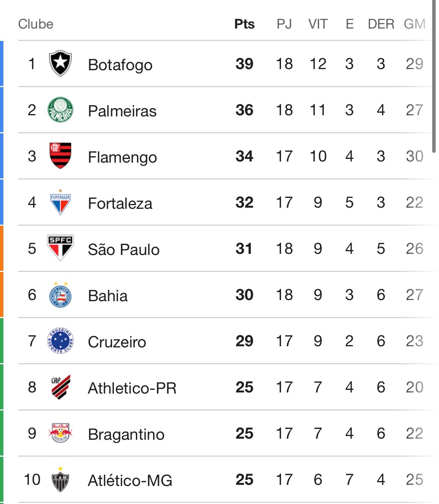Click the vertical scrollbar thumb
Viewport: 439px width, 504px height.
click(434, 75)
